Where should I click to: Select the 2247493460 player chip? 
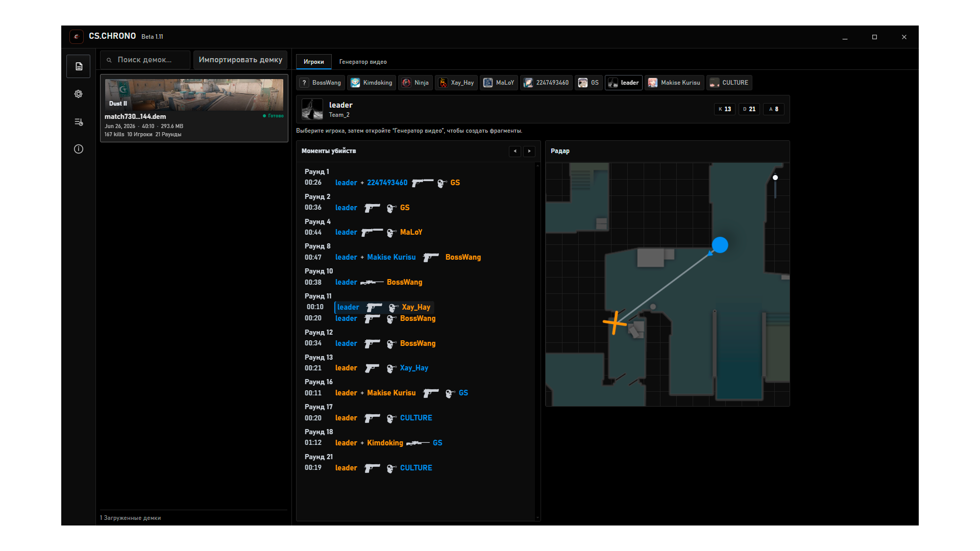pos(546,83)
